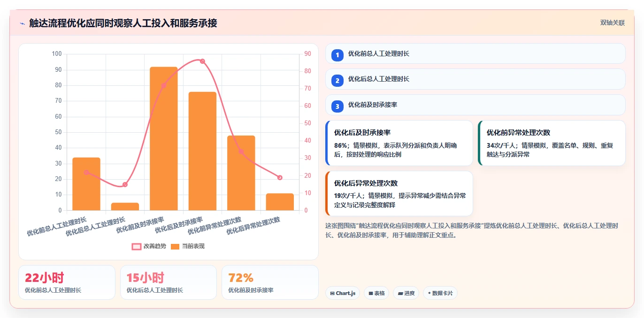
Task: Click the blue number 2 badge
Action: (337, 81)
